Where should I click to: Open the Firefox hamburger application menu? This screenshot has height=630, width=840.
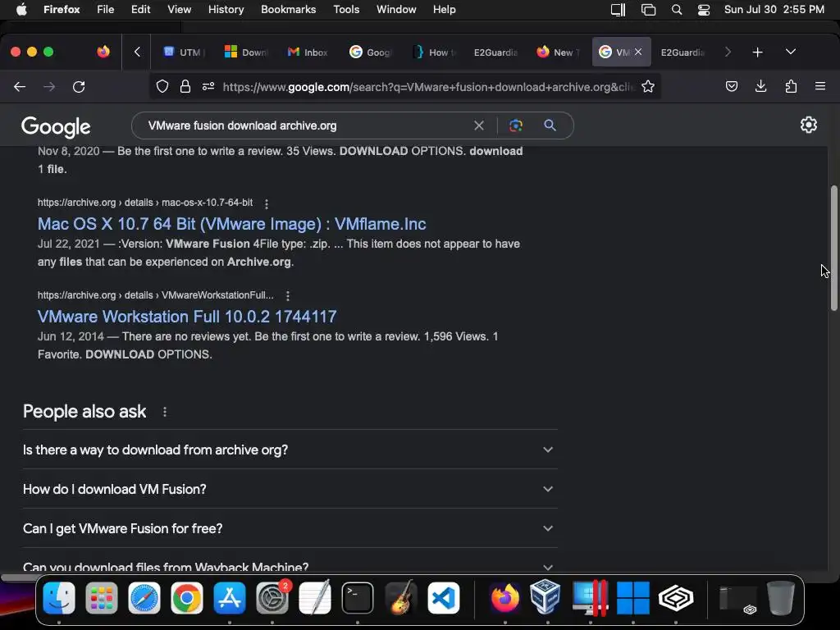820,86
